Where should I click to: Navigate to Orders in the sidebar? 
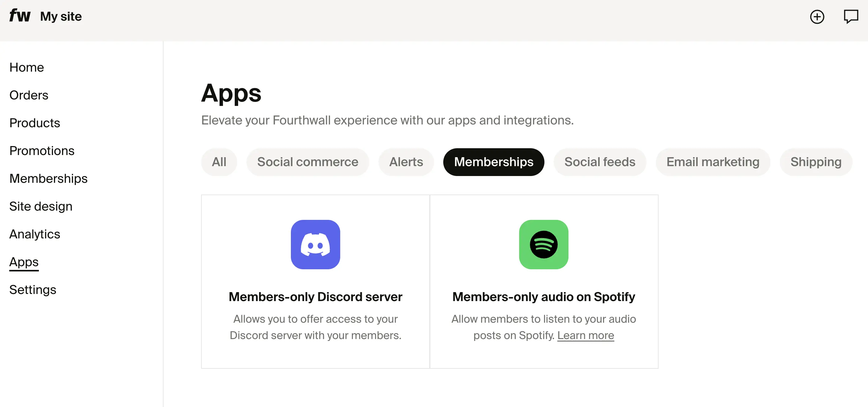click(x=29, y=95)
